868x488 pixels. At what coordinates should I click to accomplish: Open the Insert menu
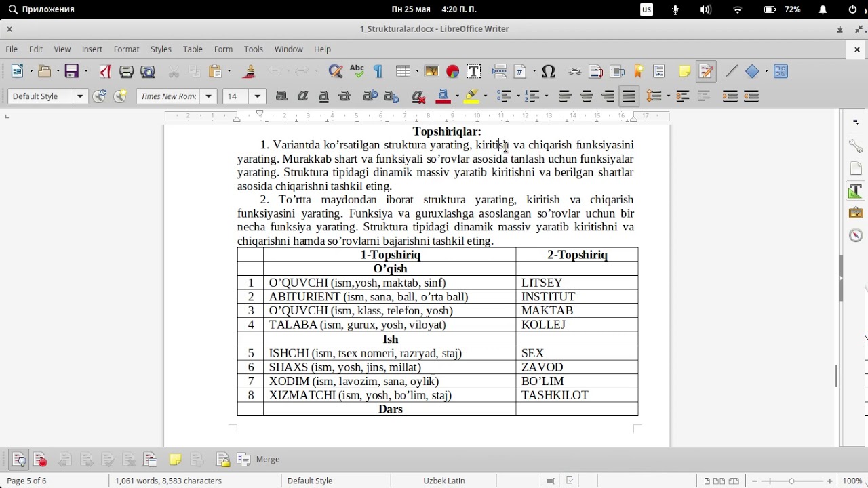tap(92, 49)
